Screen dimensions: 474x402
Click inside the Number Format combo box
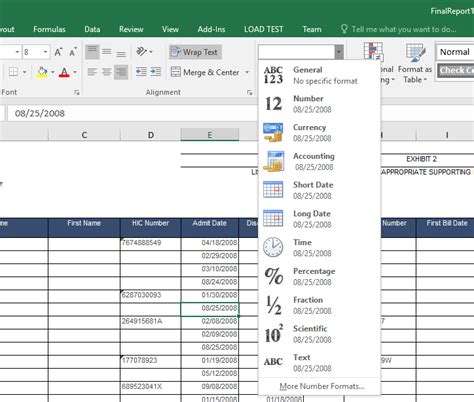[x=296, y=52]
